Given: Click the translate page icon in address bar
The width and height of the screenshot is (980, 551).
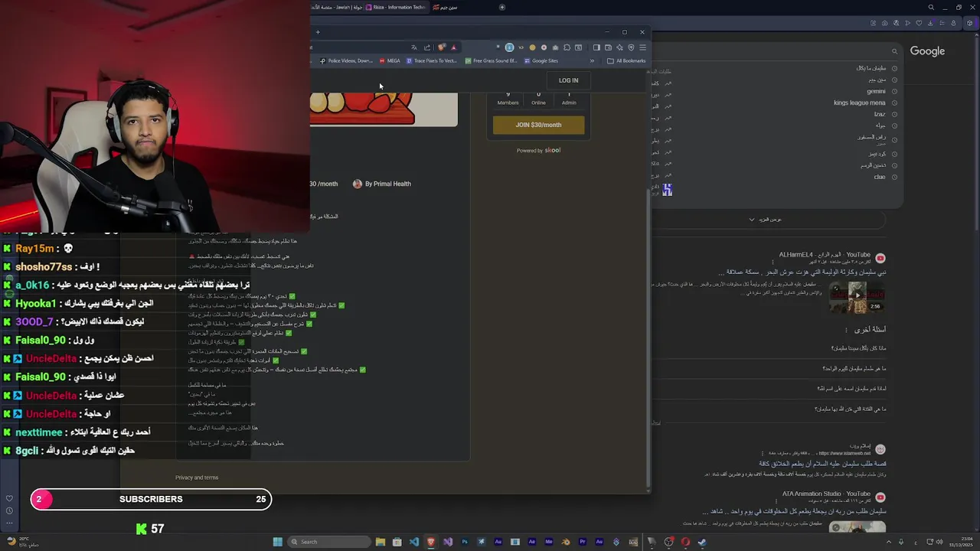Looking at the screenshot, I should pos(414,47).
